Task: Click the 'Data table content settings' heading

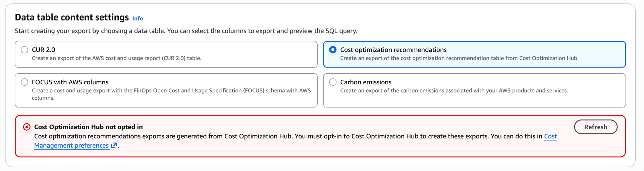Action: tap(72, 17)
